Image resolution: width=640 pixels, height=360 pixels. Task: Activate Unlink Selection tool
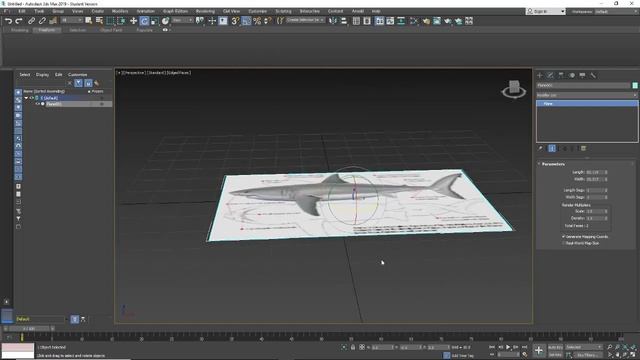point(42,21)
